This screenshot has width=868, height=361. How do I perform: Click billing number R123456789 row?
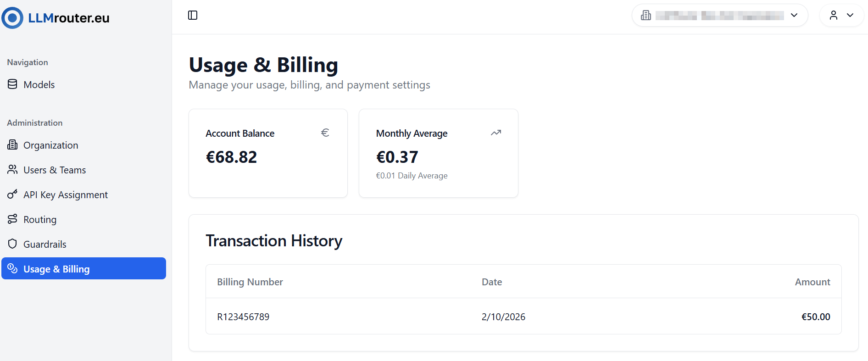tap(243, 317)
